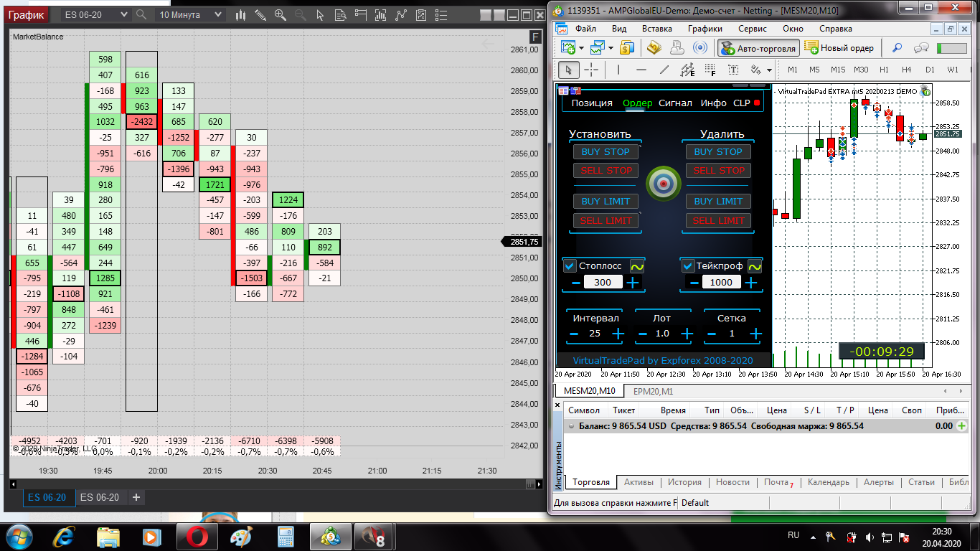Toggle the Авто-торговля button
Viewport: 980px width, 551px height.
[758, 48]
